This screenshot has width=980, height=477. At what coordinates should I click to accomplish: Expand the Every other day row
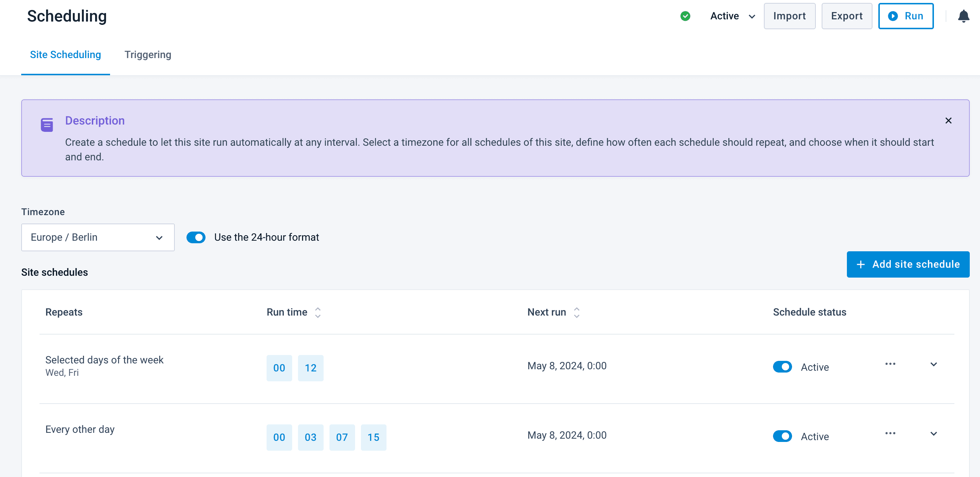[933, 433]
